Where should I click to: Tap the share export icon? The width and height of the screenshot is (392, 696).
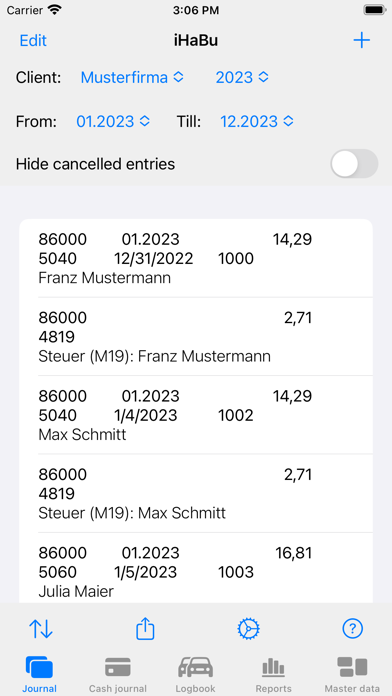click(x=145, y=629)
